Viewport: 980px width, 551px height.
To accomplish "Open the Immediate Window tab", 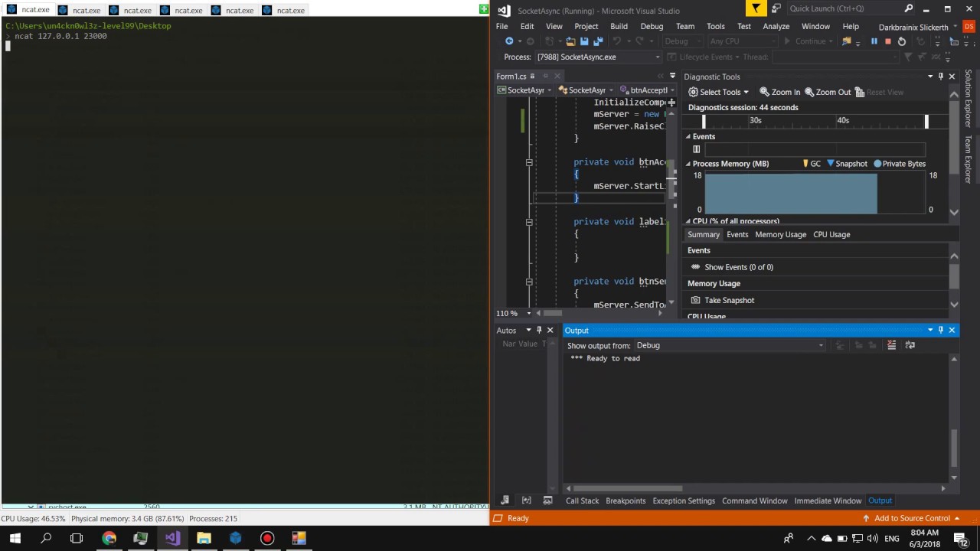I will click(x=828, y=500).
